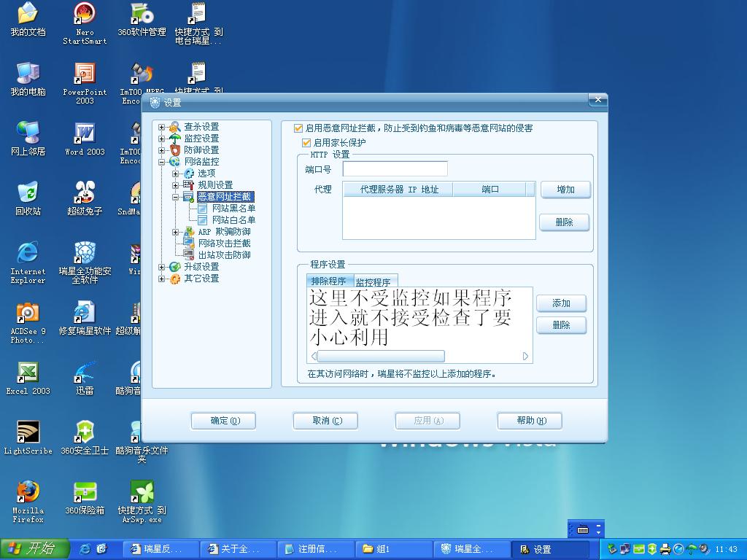Click the 增加 proxy button
Viewport: 747px width, 560px height.
pyautogui.click(x=565, y=190)
